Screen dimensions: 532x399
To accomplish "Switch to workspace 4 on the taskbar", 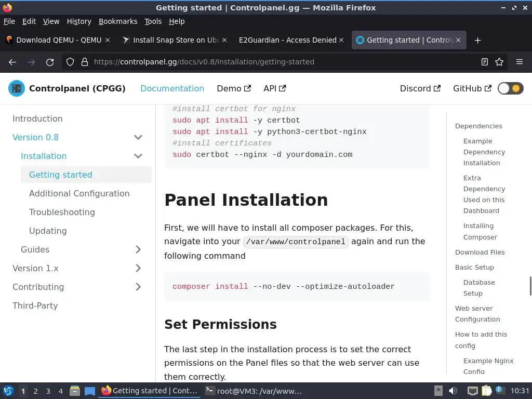I will pyautogui.click(x=60, y=391).
